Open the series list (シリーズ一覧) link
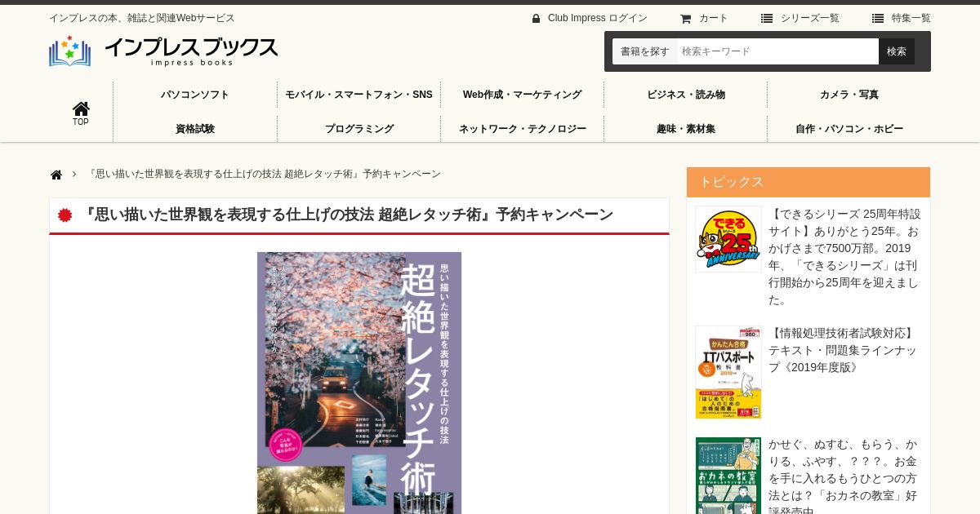This screenshot has width=980, height=514. coord(809,18)
